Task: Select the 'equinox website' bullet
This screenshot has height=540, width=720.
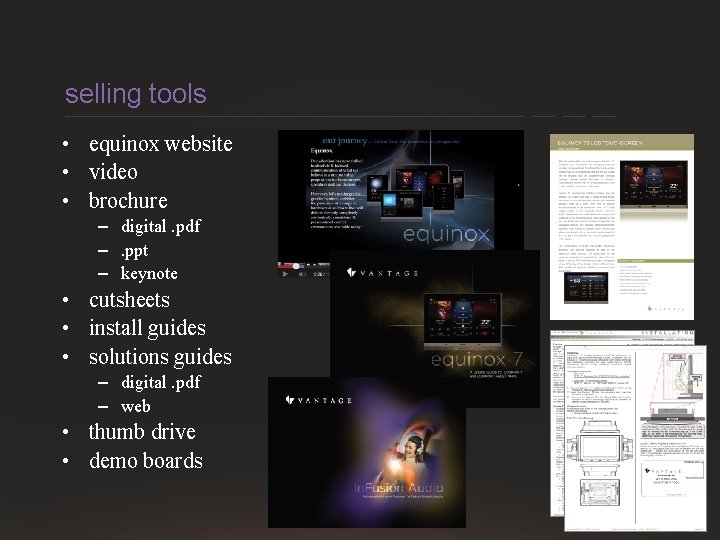Action: [161, 144]
